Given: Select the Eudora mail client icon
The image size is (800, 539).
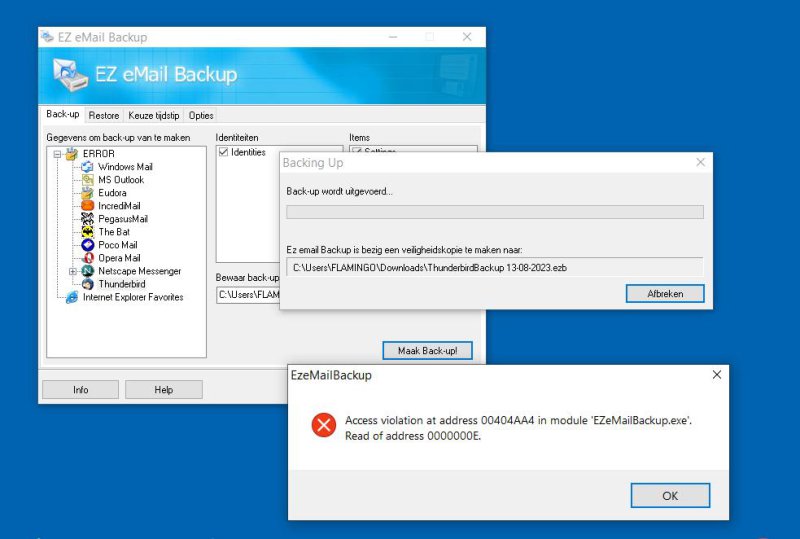Looking at the screenshot, I should [88, 193].
